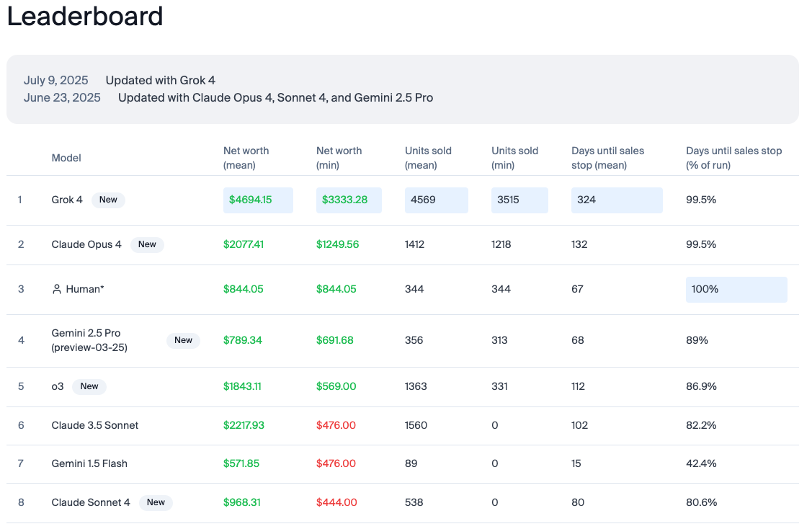Click the highlighted 3515 units sold cell
This screenshot has height=529, width=812.
click(519, 200)
